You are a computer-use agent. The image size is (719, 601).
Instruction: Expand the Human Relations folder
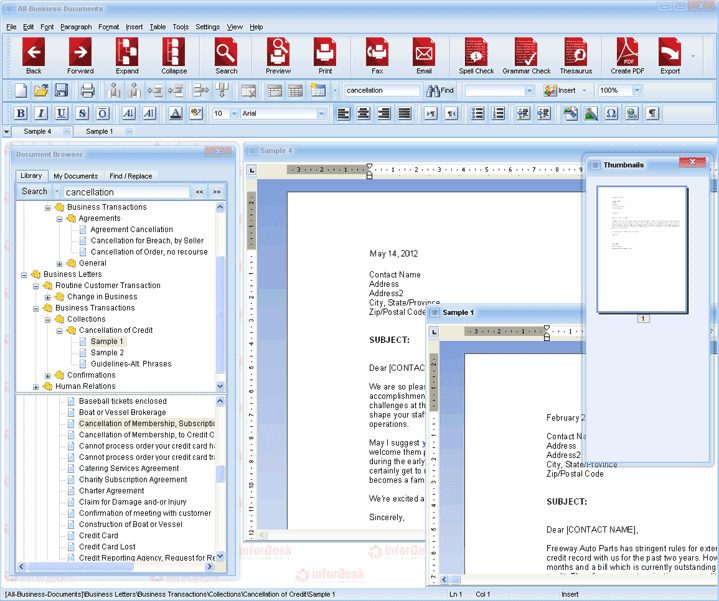(36, 387)
